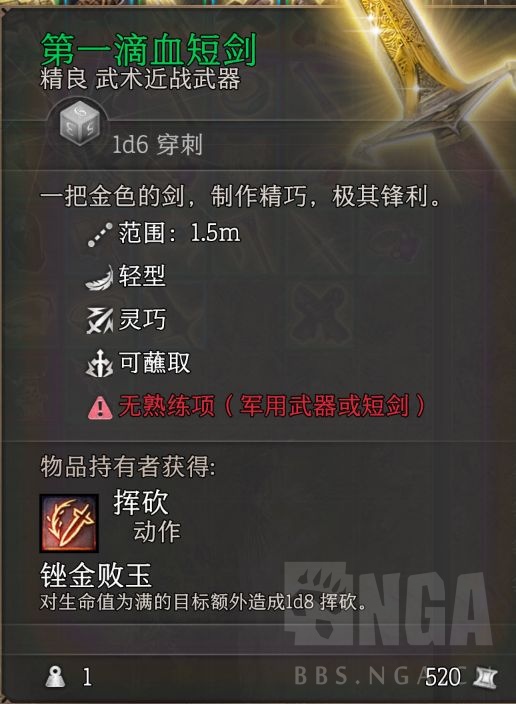Click the weight icon at bottom
This screenshot has width=516, height=704.
click(x=56, y=677)
